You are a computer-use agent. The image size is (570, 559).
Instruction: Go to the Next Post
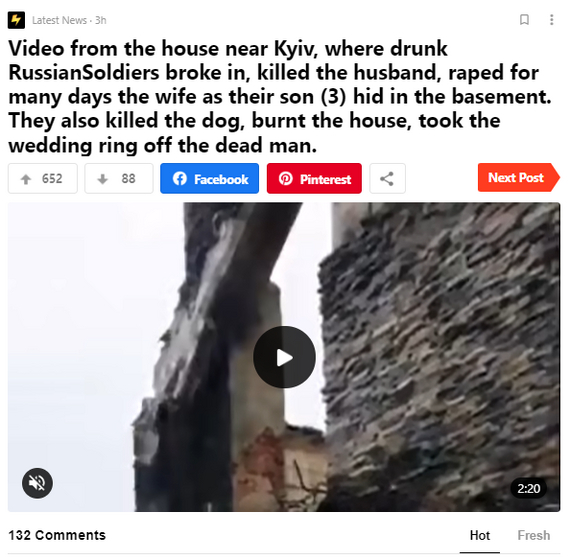pos(519,178)
